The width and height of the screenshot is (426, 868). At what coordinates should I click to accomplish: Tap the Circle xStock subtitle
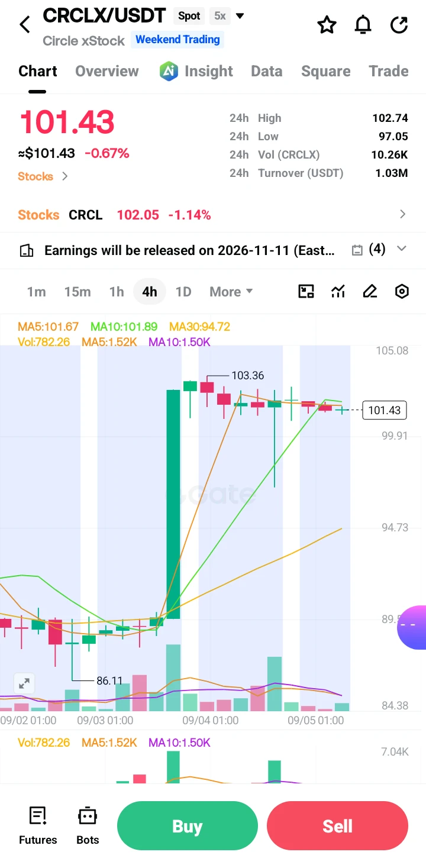click(x=83, y=41)
